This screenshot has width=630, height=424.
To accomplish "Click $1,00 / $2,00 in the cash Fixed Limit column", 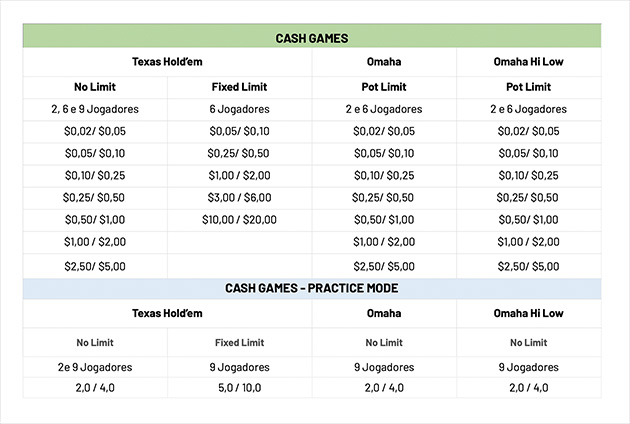I will pos(239,175).
